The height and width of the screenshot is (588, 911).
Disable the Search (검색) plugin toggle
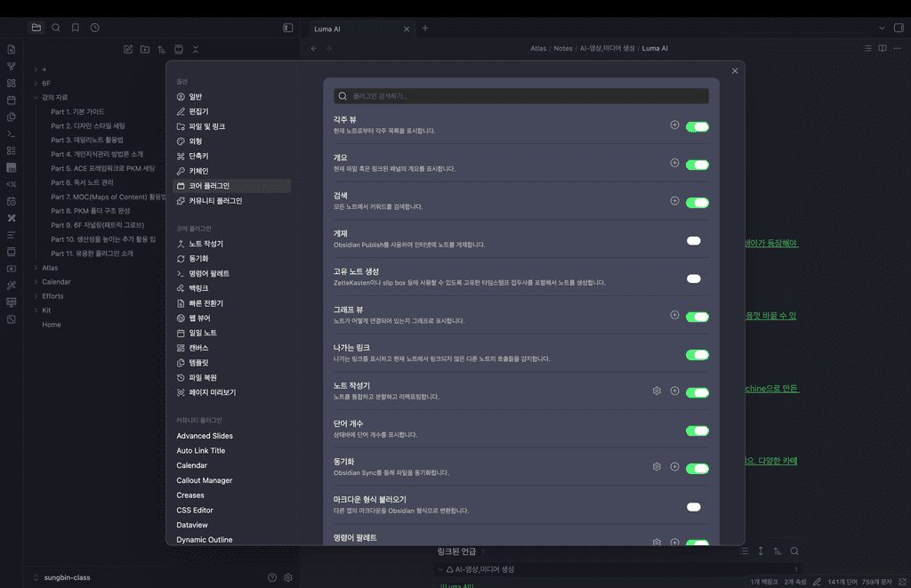click(x=697, y=203)
